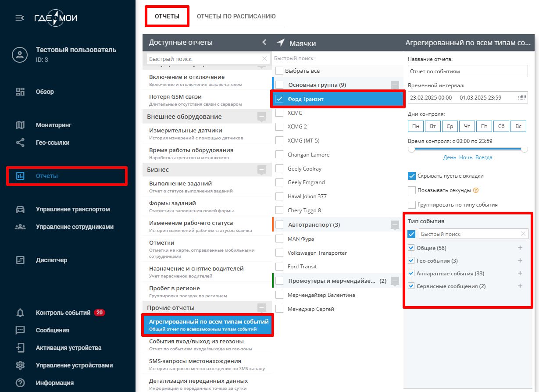
Task: Expand the Общие (56) event type
Action: point(520,248)
